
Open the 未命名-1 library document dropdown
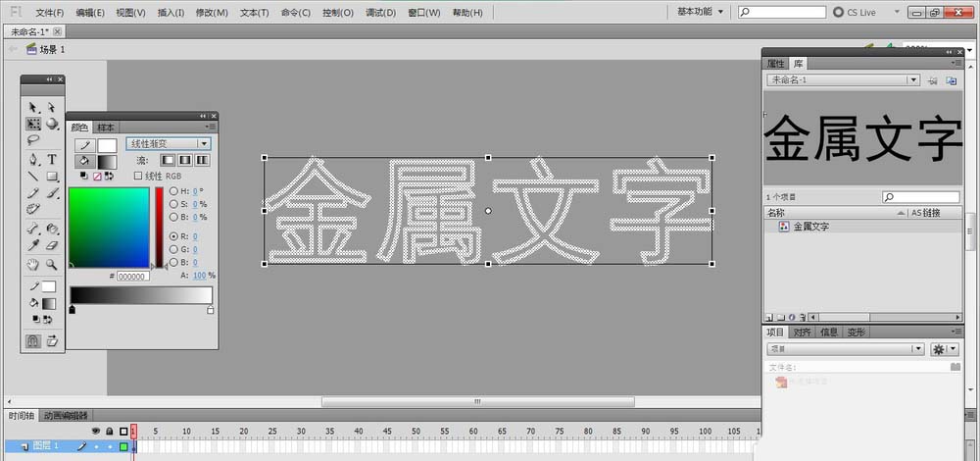(x=843, y=80)
